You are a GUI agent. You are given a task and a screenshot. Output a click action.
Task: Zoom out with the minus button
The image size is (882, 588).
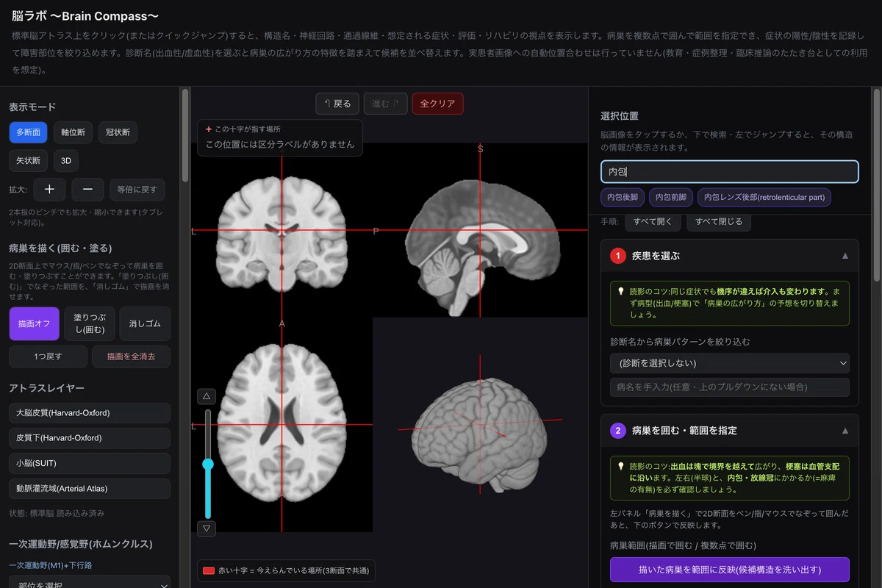(87, 190)
